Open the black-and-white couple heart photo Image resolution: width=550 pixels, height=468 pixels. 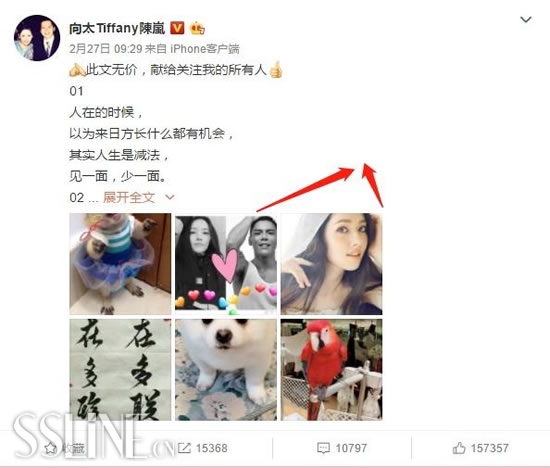coord(226,263)
